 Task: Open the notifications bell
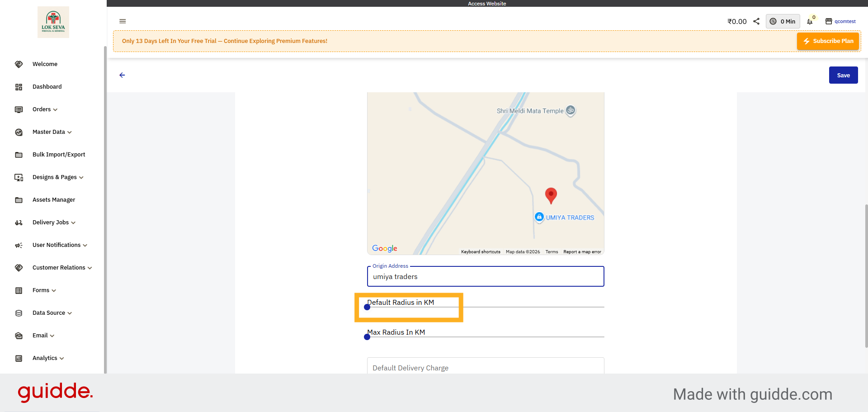tap(809, 21)
